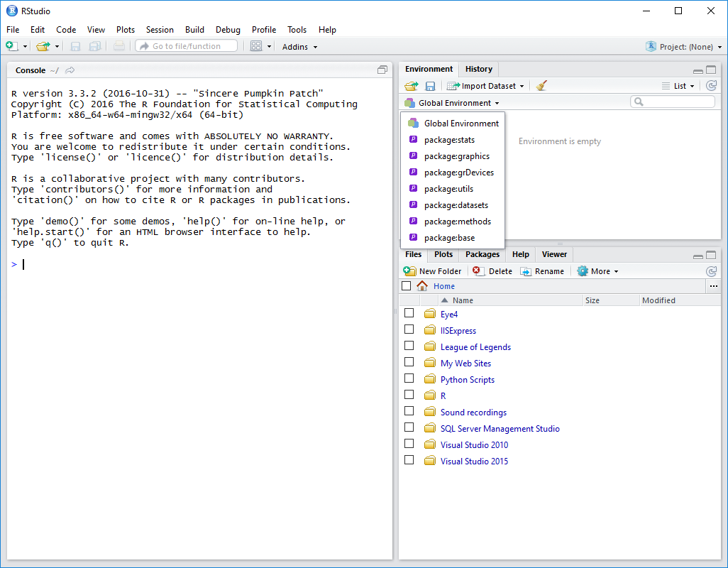The width and height of the screenshot is (728, 568).
Task: Click the Print icon in toolbar
Action: (119, 46)
